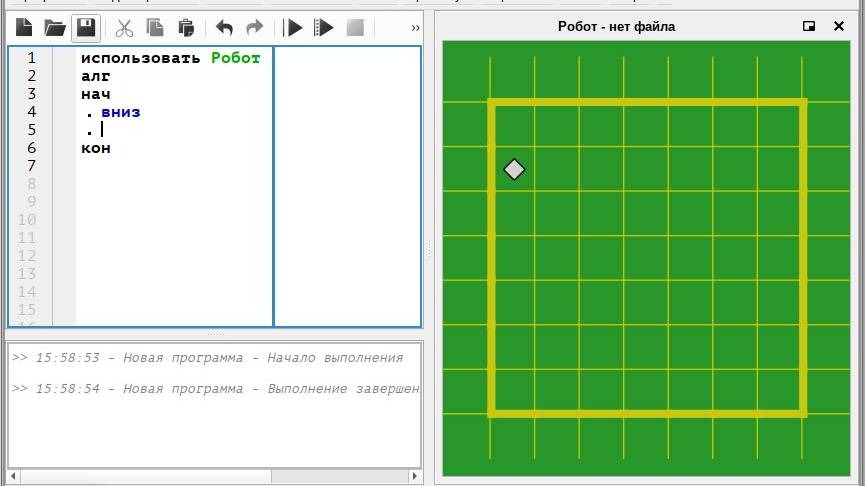The image size is (865, 486).
Task: Run the program step by step
Action: click(324, 28)
